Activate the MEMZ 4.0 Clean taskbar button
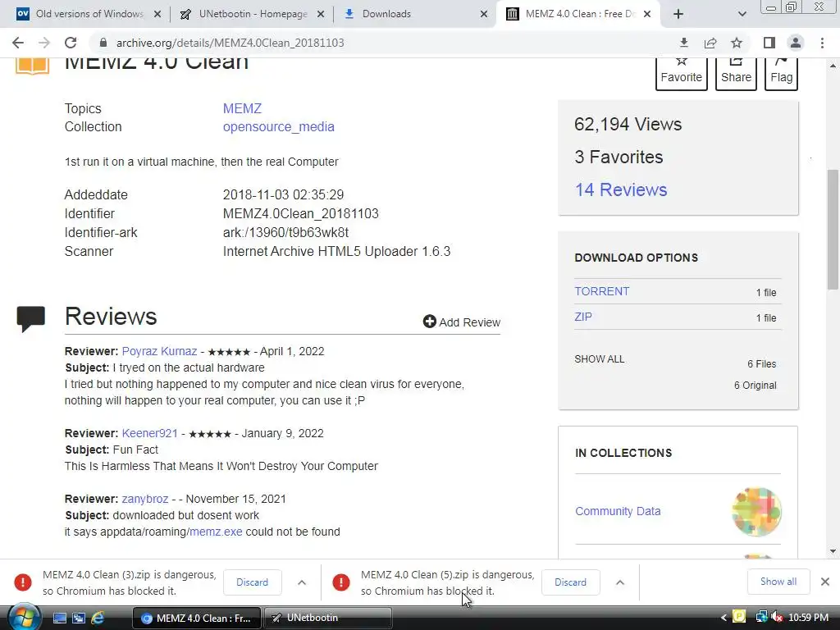This screenshot has height=630, width=840. click(x=197, y=619)
